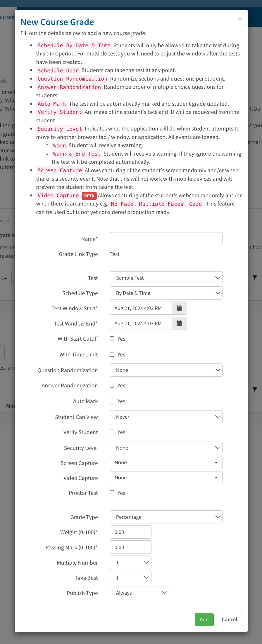Focus the Name input field
The width and height of the screenshot is (262, 644).
click(x=166, y=239)
